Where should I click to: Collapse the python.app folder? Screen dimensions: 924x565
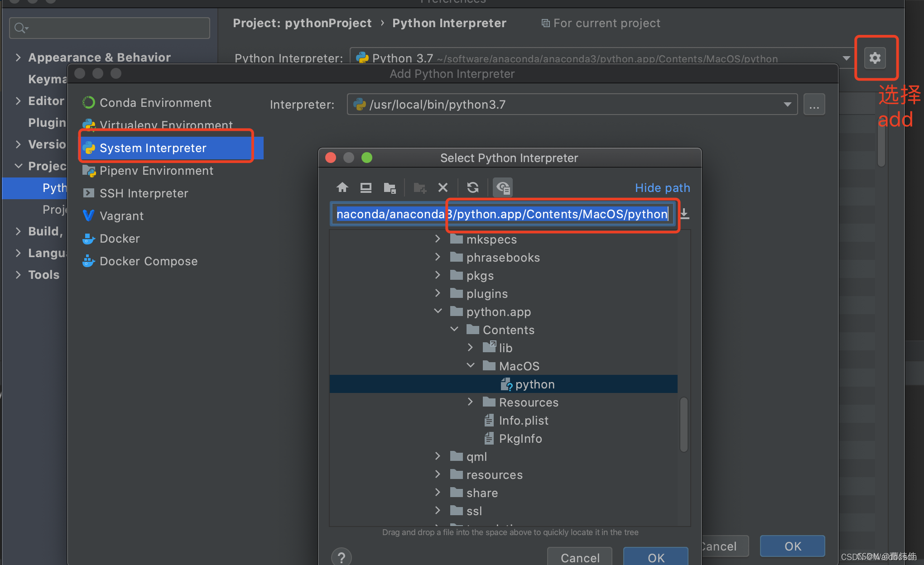438,311
